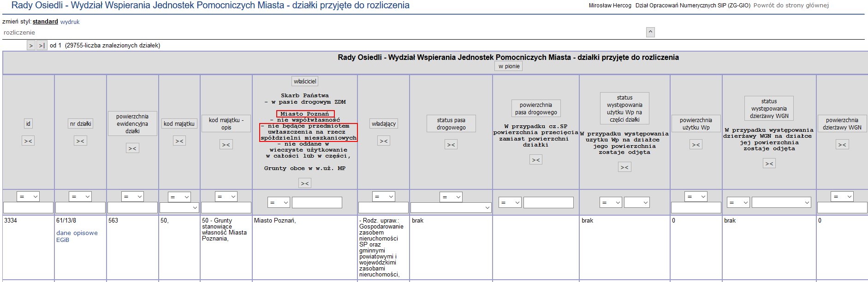Click the >< icon under powierzchnia użytku Wp
This screenshot has height=282, width=868.
click(696, 145)
